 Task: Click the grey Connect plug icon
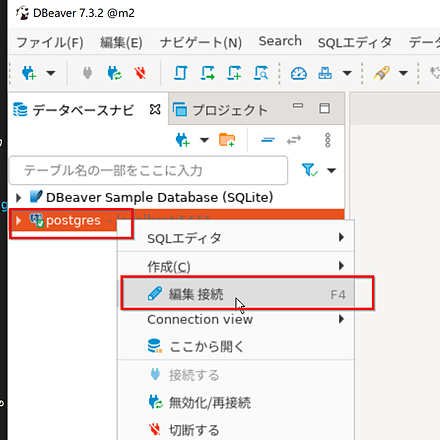[87, 73]
